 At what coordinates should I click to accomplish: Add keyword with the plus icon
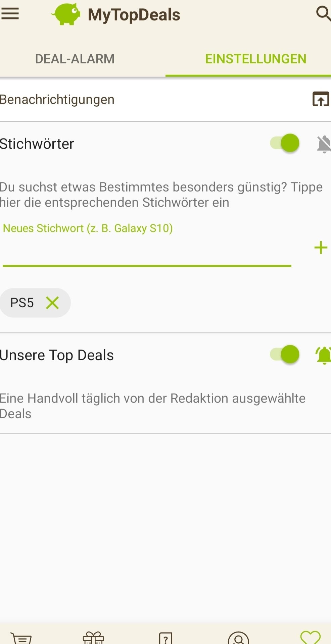pyautogui.click(x=321, y=248)
